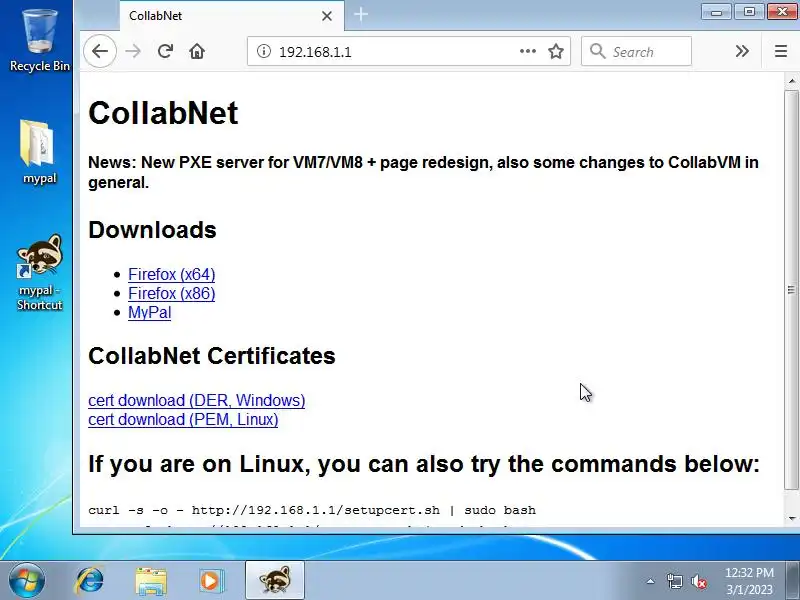Viewport: 800px width, 600px height.
Task: Open the hamburger application menu
Action: 781,51
